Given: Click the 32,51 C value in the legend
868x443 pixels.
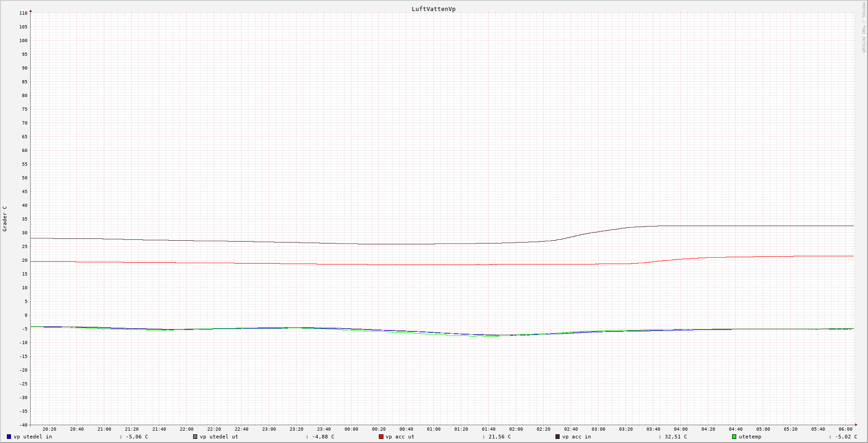Looking at the screenshot, I should point(676,437).
